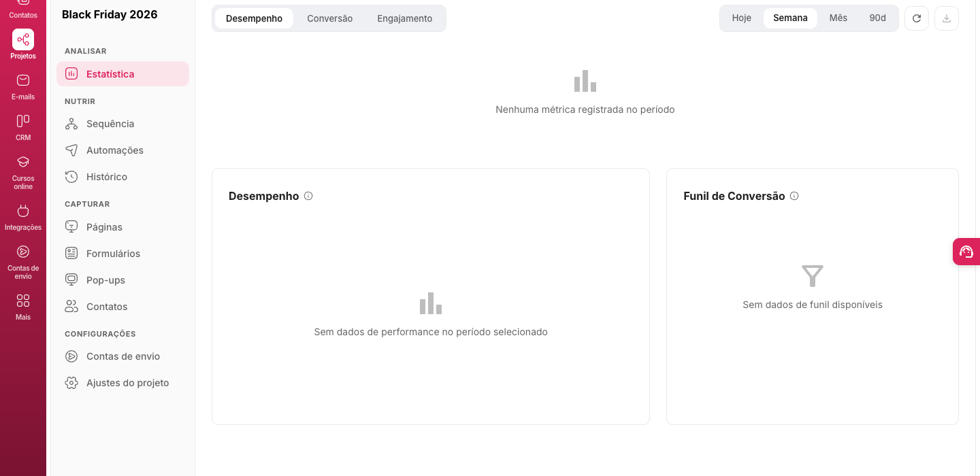The height and width of the screenshot is (476, 980).
Task: Open Contatos at top of left rail
Action: (x=23, y=10)
